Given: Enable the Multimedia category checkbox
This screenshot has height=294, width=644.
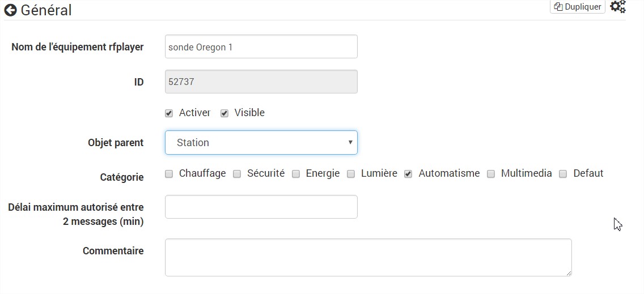Looking at the screenshot, I should coord(491,174).
